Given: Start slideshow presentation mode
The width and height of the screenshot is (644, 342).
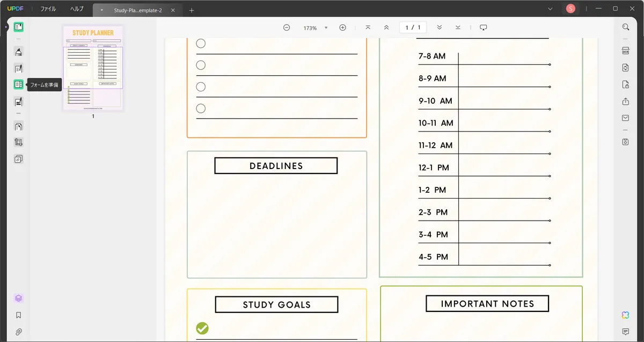Looking at the screenshot, I should pos(484,27).
